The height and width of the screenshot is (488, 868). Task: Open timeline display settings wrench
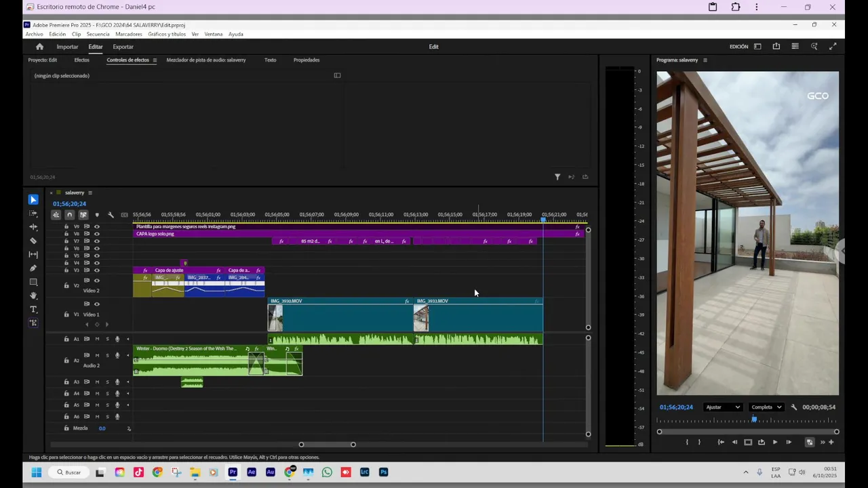(x=111, y=215)
